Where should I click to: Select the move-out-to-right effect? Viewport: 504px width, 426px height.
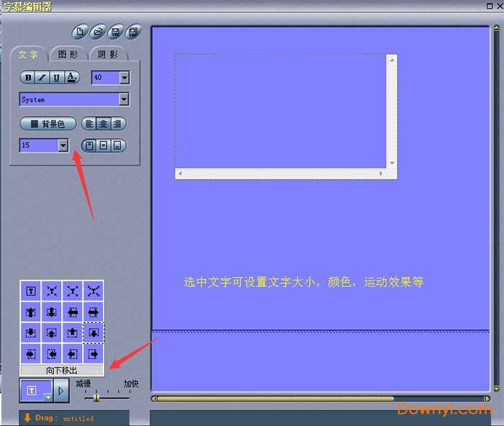pyautogui.click(x=93, y=354)
